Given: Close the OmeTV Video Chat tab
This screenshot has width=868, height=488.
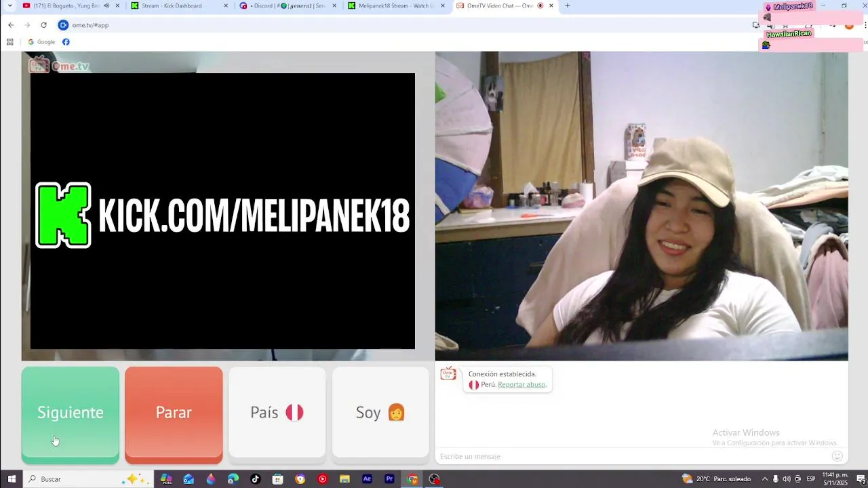Looking at the screenshot, I should click(551, 6).
